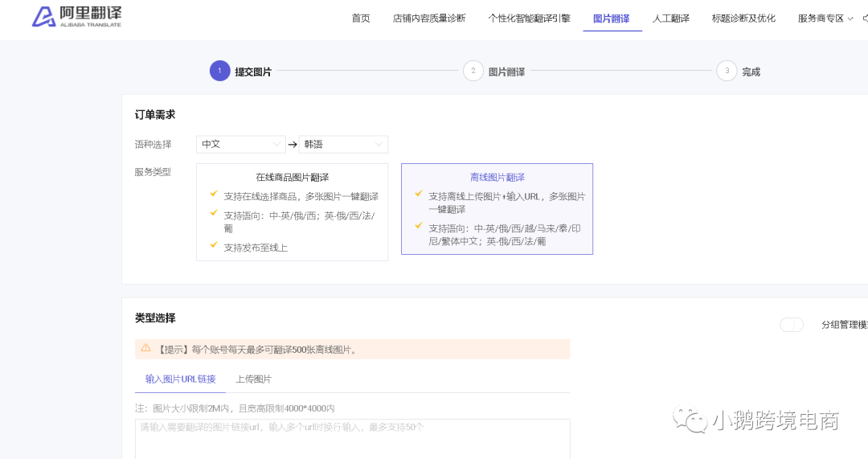
Task: Click the 语种选择 label
Action: pyautogui.click(x=154, y=145)
